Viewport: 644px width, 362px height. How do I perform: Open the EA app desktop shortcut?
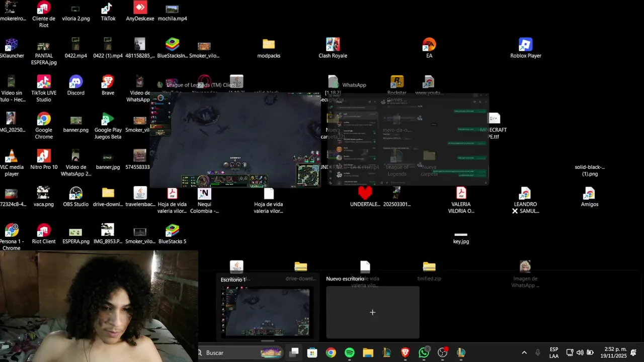[x=429, y=48]
